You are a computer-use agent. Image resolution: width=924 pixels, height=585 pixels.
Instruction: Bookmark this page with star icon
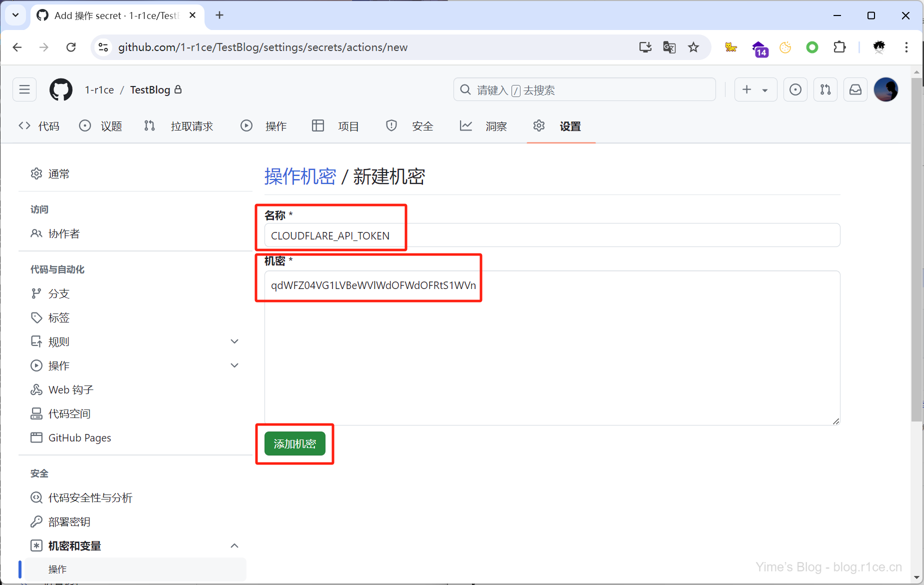(693, 47)
